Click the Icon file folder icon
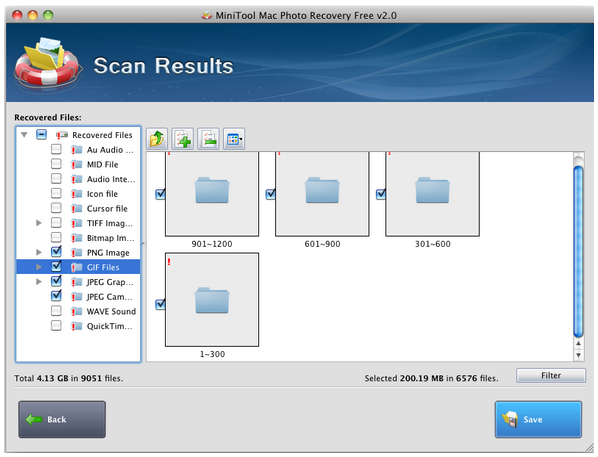 click(77, 194)
